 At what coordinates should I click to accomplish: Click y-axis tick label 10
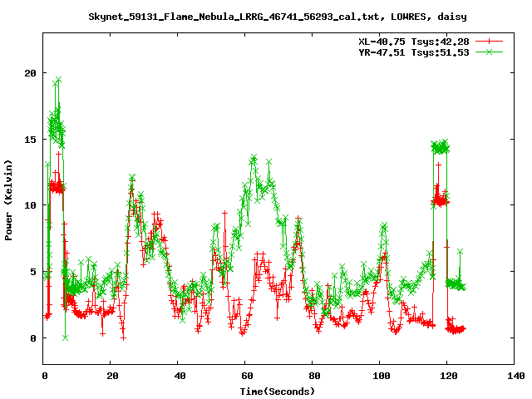click(x=30, y=205)
